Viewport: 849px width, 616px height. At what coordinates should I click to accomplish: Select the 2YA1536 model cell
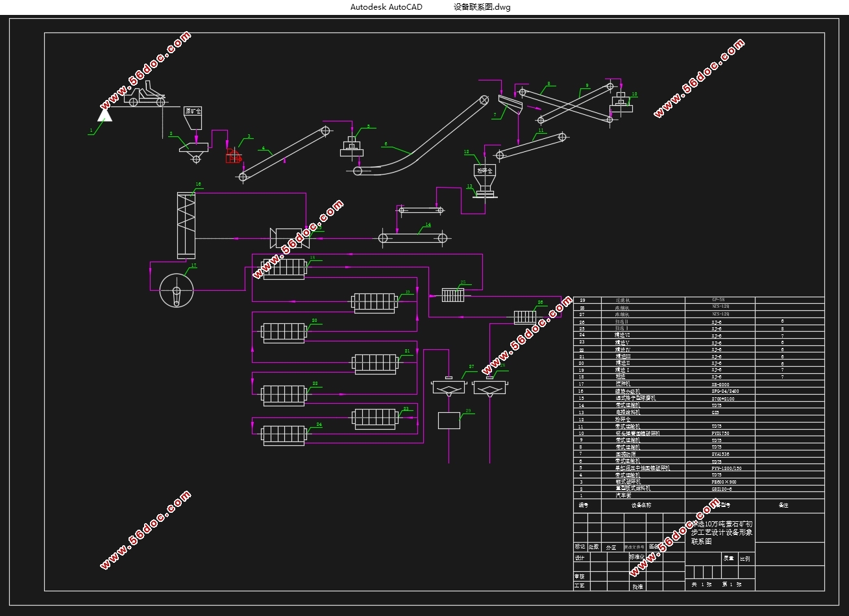point(720,454)
